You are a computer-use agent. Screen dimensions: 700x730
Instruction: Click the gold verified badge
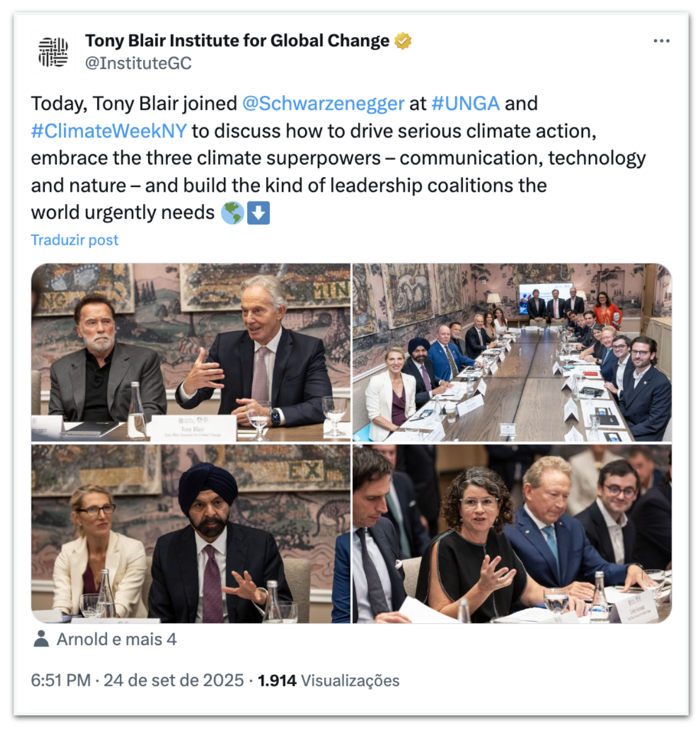pyautogui.click(x=403, y=41)
